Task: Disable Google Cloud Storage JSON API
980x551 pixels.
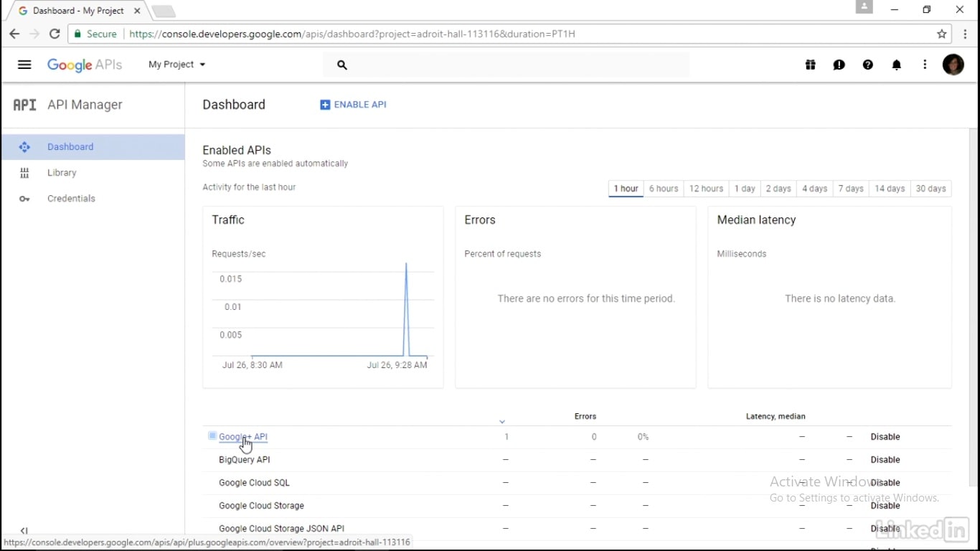Action: (x=885, y=529)
